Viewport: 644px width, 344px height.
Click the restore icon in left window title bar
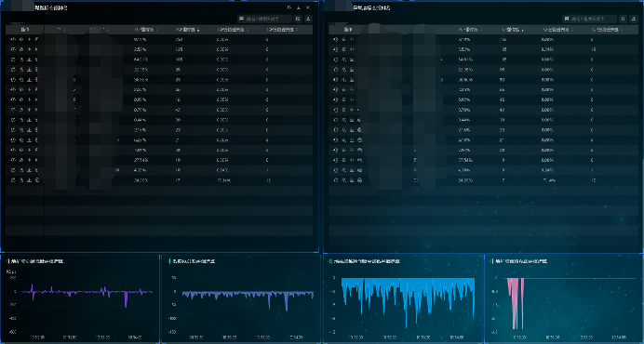289,7
